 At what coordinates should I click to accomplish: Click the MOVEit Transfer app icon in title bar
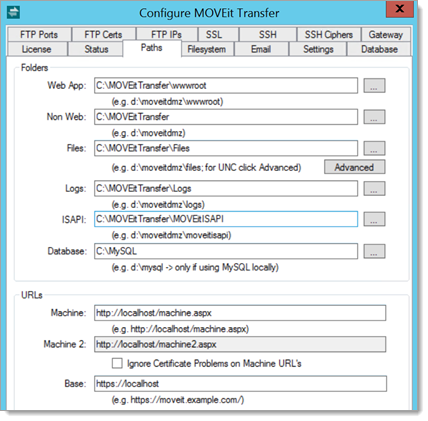(x=14, y=12)
